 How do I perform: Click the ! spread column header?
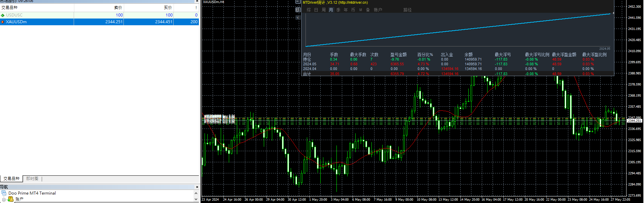pyautogui.click(x=186, y=7)
